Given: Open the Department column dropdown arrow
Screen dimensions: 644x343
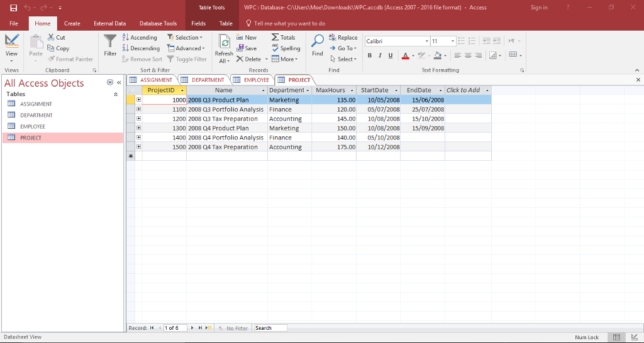Looking at the screenshot, I should (308, 90).
